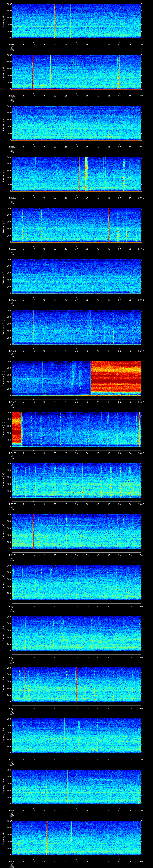Click the 11:32:00 start time label
Viewport: 153px width, 868px height.
point(12,861)
